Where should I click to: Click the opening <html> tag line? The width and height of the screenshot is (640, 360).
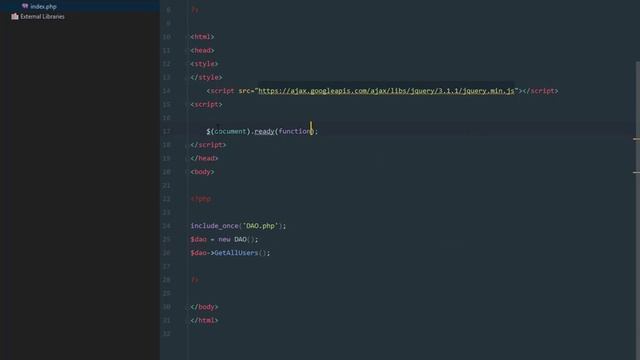[202, 37]
